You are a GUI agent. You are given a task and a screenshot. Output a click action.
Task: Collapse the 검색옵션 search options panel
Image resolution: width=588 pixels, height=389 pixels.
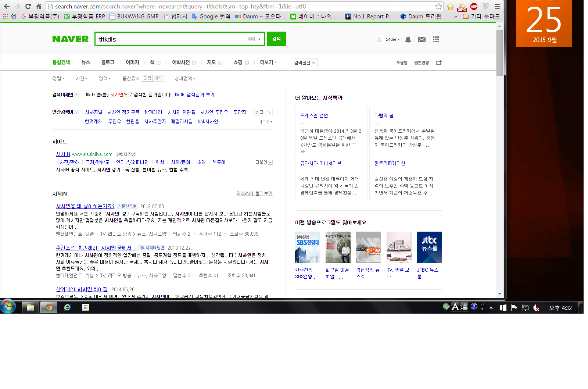click(304, 63)
